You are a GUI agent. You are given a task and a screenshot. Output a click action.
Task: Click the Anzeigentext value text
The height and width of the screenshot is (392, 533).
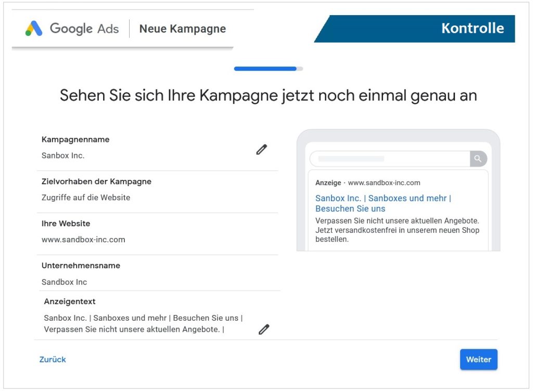click(x=144, y=323)
